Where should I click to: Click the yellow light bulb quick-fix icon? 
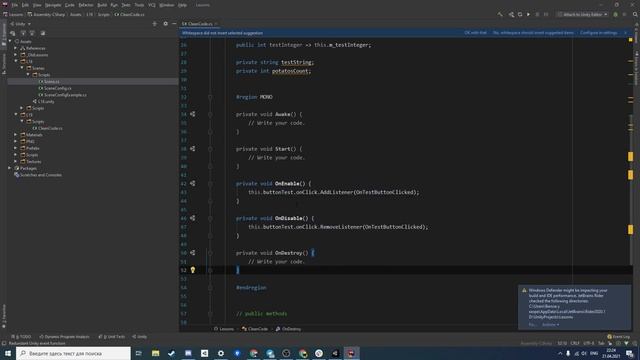point(193,270)
